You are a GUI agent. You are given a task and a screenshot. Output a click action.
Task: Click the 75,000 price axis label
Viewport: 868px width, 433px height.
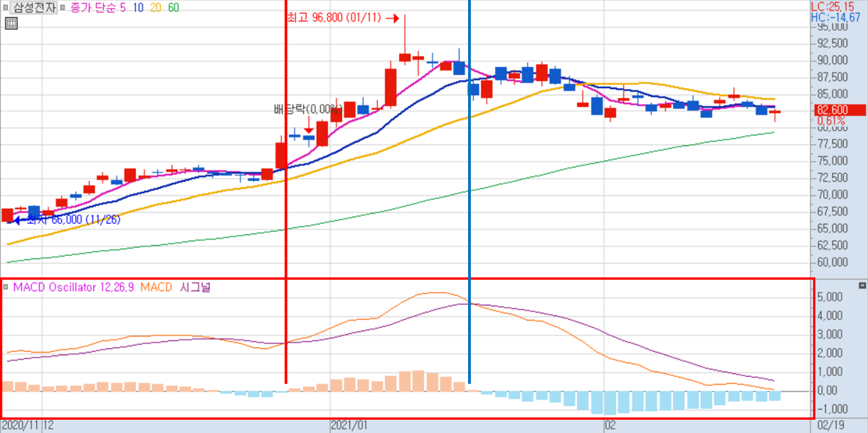coord(833,161)
